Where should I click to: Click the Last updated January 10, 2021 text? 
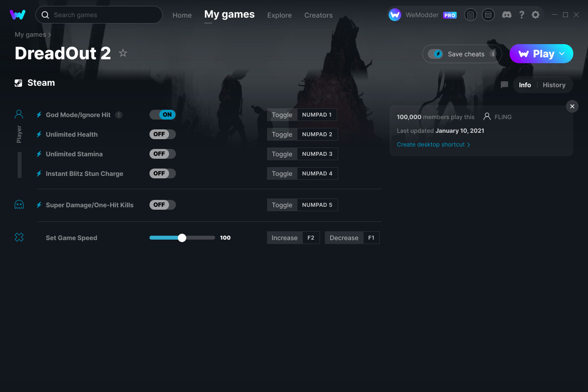(x=441, y=131)
